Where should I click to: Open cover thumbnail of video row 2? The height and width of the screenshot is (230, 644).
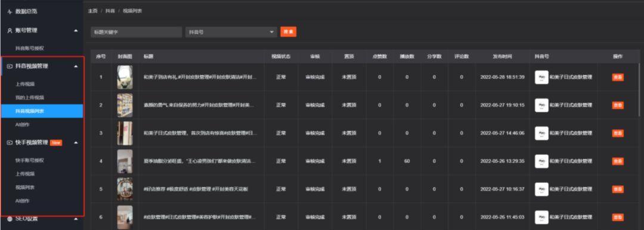coord(125,105)
